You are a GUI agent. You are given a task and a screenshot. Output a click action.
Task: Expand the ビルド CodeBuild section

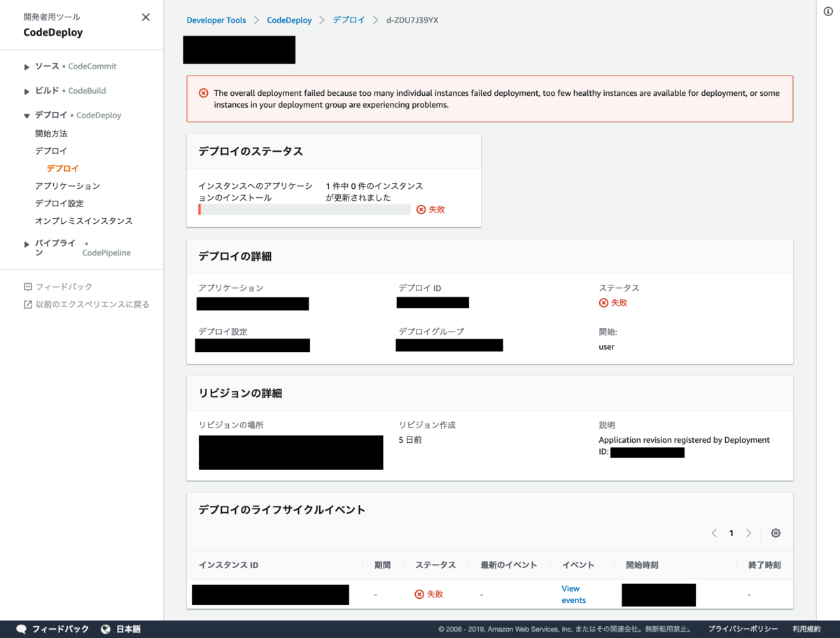coord(27,91)
